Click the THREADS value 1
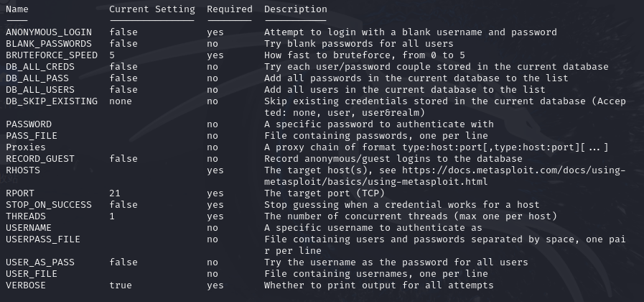The image size is (644, 302). (113, 216)
